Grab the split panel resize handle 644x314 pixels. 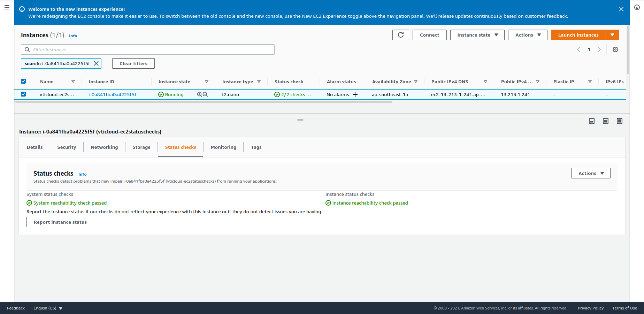300,120
